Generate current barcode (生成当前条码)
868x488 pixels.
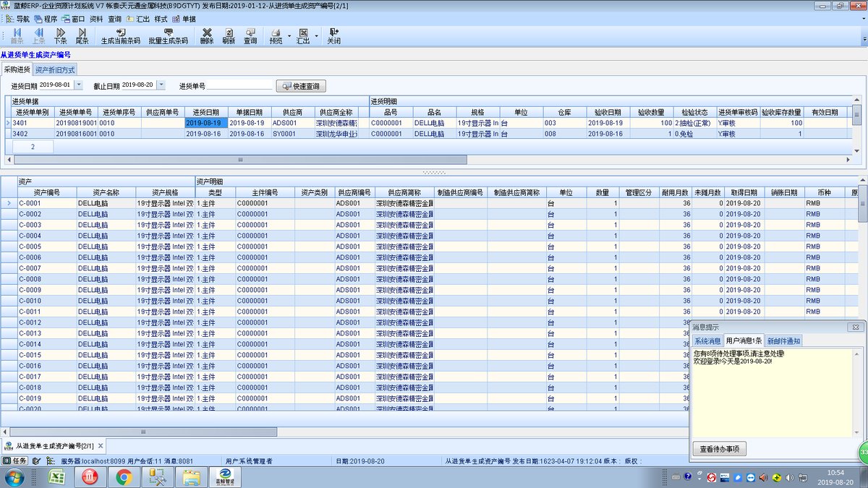coord(120,36)
